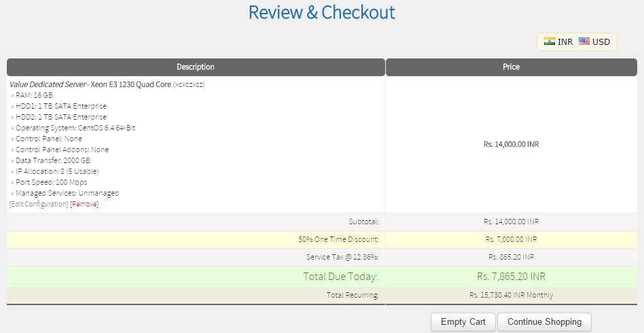This screenshot has width=644, height=333.
Task: Open the Edit Configuration link
Action: pyautogui.click(x=39, y=205)
